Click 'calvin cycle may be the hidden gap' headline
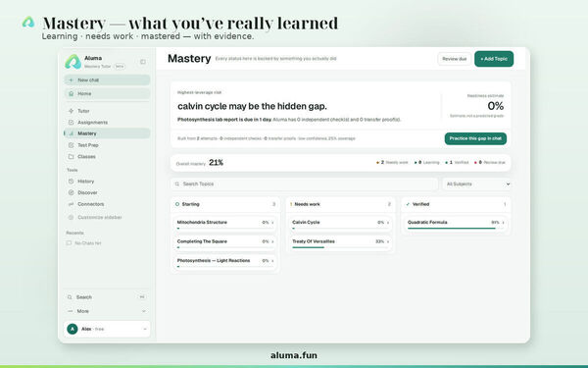588x368 pixels. (x=252, y=106)
